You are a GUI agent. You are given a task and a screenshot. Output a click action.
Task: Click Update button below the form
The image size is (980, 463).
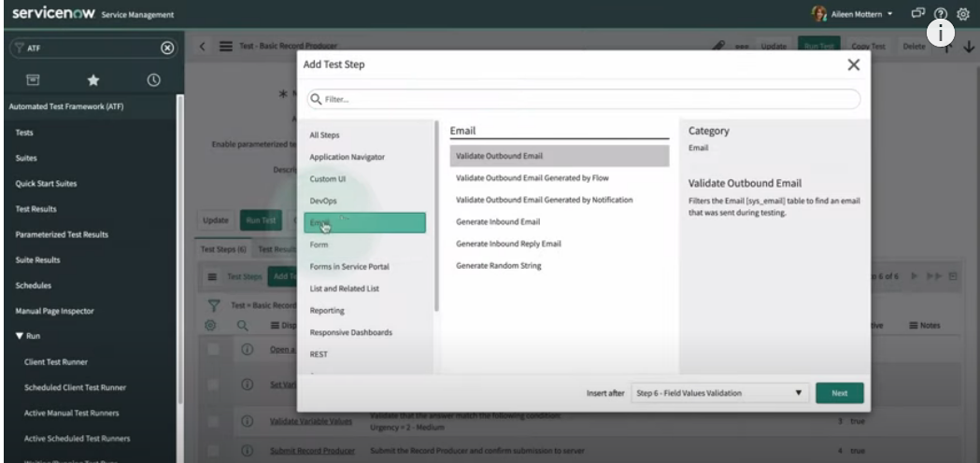pos(216,220)
